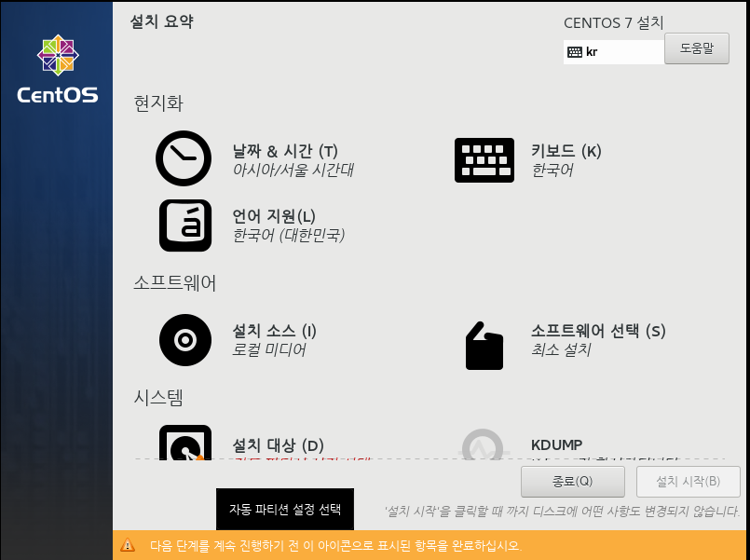This screenshot has height=560, width=750.
Task: Click the 설치 시작(B) begin installation button
Action: pyautogui.click(x=688, y=481)
